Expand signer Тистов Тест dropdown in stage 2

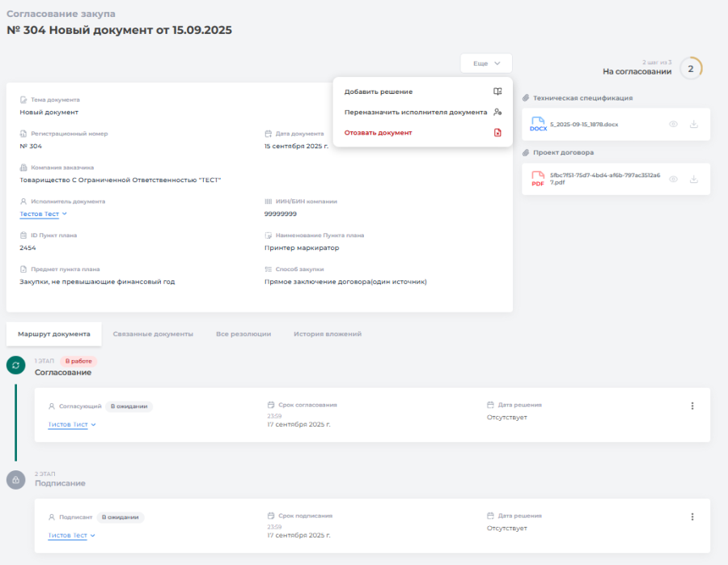(72, 535)
